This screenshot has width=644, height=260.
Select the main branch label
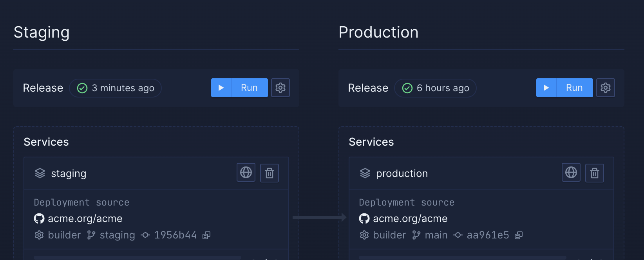(x=436, y=235)
